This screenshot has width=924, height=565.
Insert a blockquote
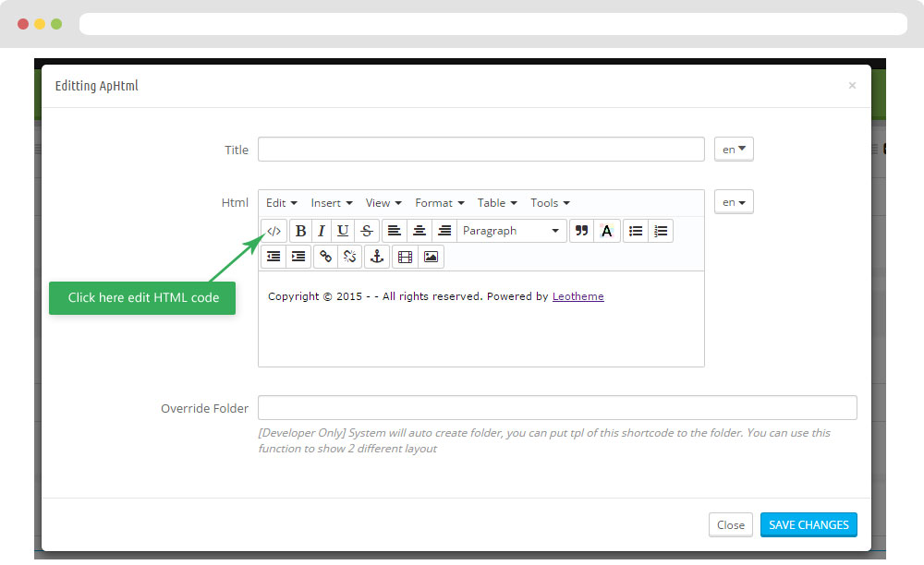581,231
